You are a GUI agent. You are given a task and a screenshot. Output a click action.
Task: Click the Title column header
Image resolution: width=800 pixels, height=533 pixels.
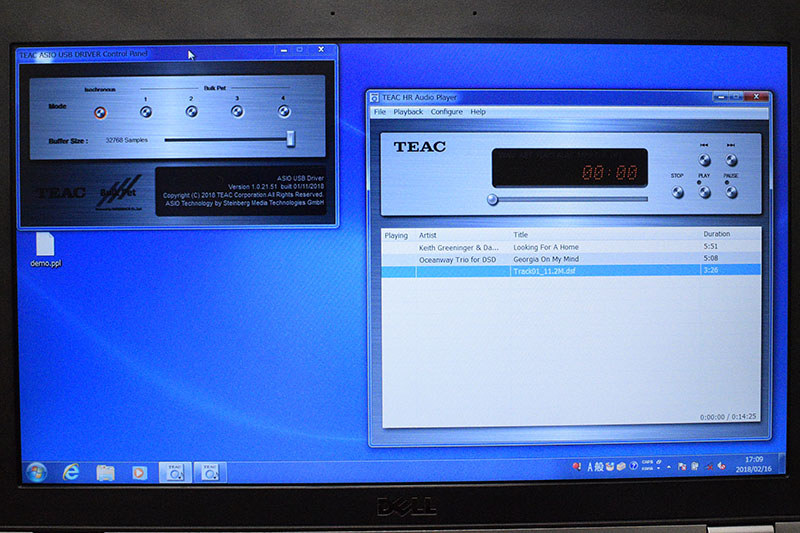520,235
